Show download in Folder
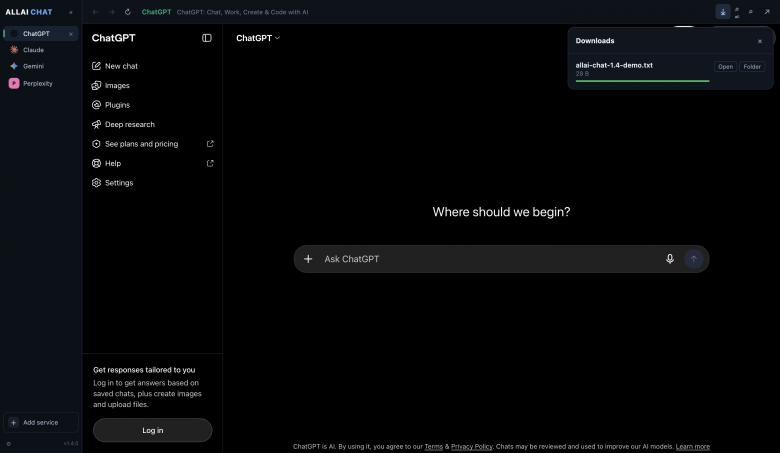The image size is (780, 453). pyautogui.click(x=752, y=67)
